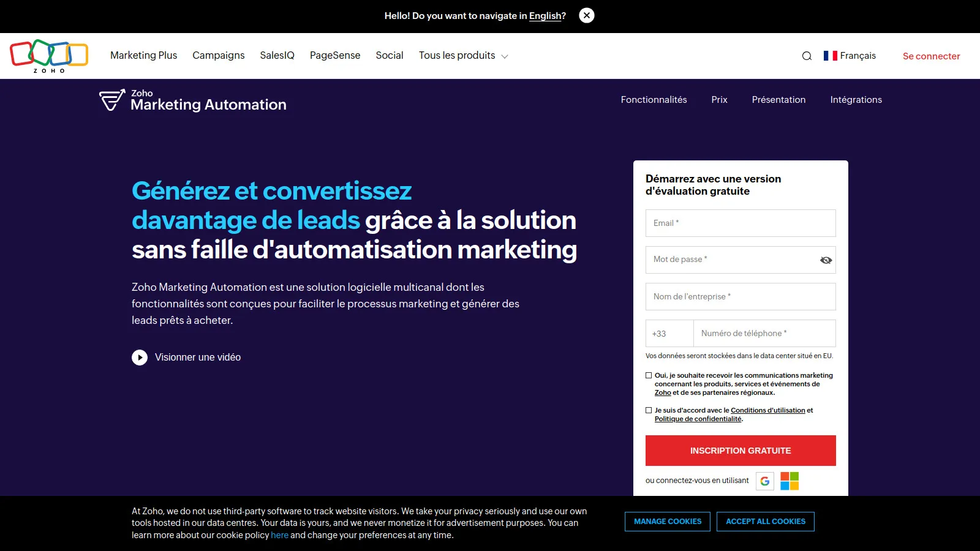980x551 pixels.
Task: Click the INSCRIPTION GRATUITE button
Action: click(x=740, y=451)
